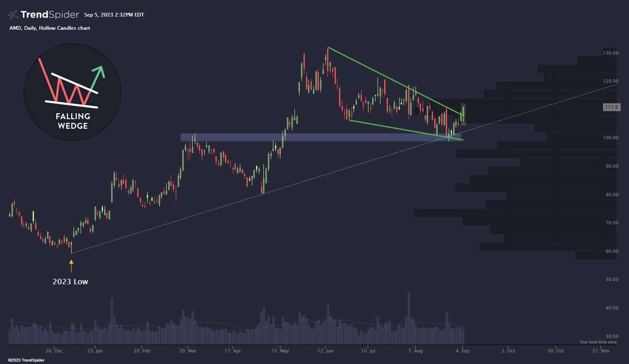Click the FALLING WEDGE caption text
Screen dimensions: 629x364
[73, 121]
